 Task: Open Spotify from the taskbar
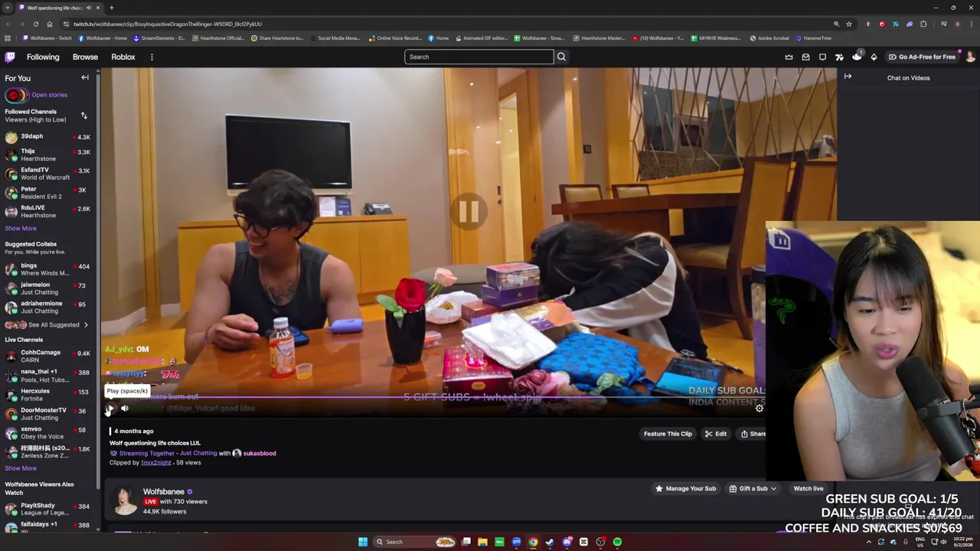pos(617,542)
